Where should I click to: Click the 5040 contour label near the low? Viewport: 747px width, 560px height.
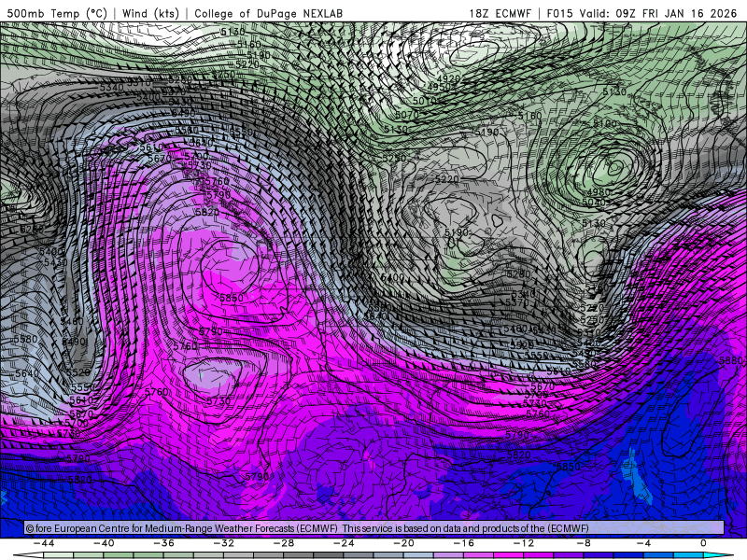[x=594, y=203]
